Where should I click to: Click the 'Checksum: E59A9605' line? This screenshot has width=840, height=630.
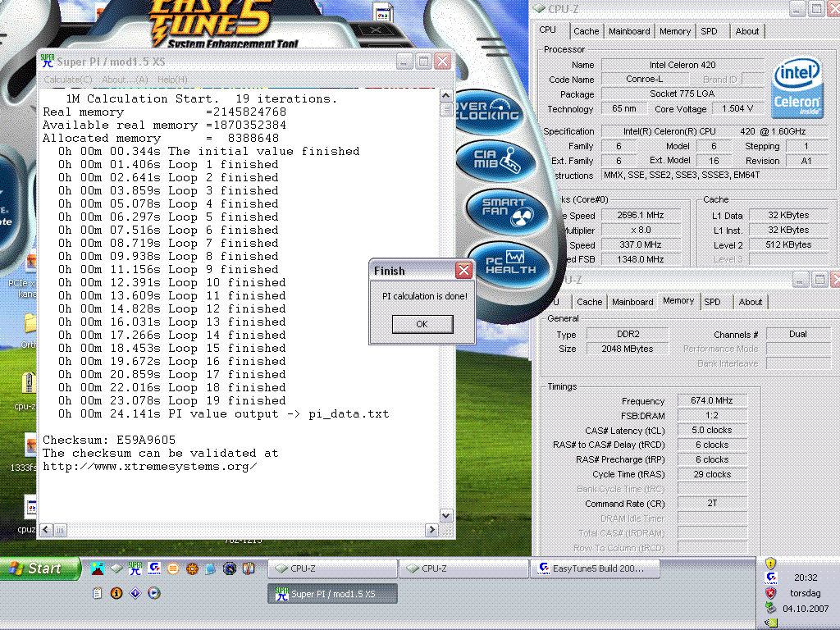click(x=109, y=440)
